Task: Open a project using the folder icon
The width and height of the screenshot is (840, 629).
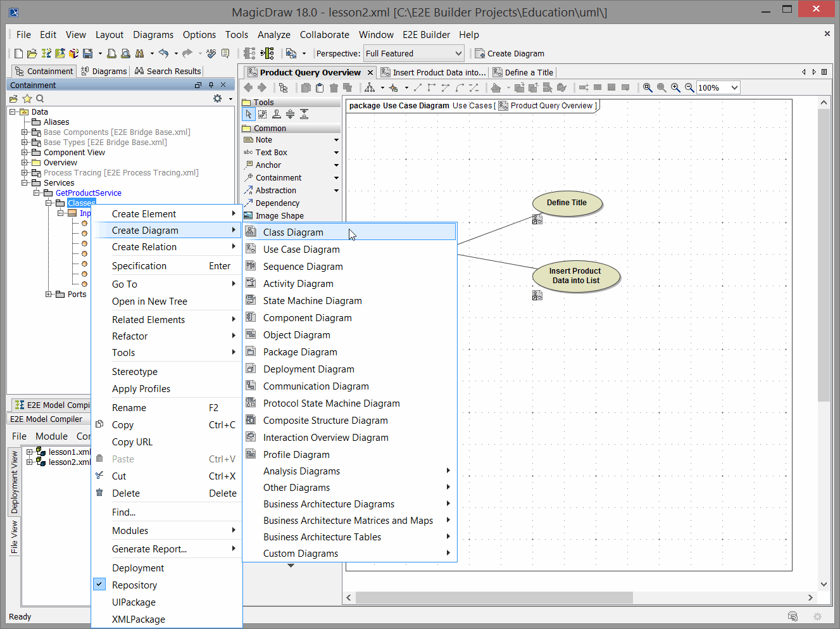Action: 32,53
